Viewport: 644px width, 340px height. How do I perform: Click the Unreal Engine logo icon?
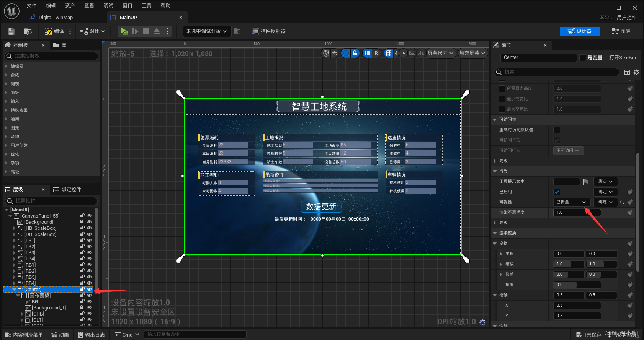[x=11, y=11]
